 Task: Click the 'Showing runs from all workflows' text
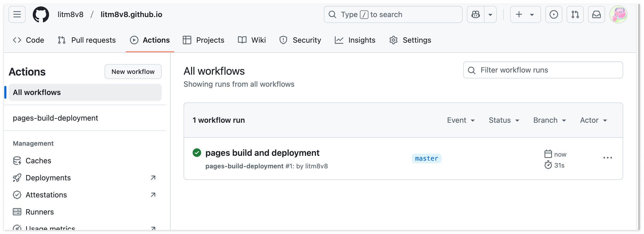point(239,84)
